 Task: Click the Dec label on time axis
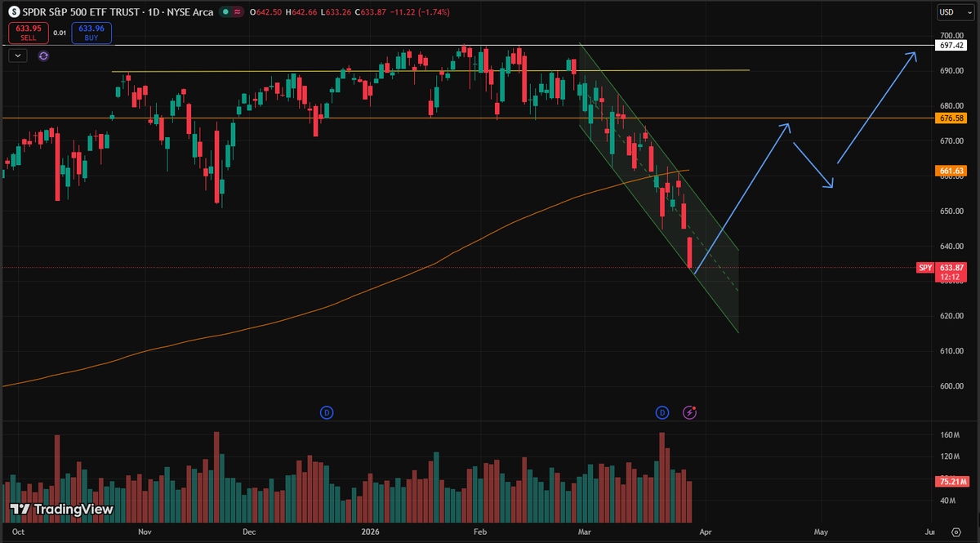pos(250,531)
